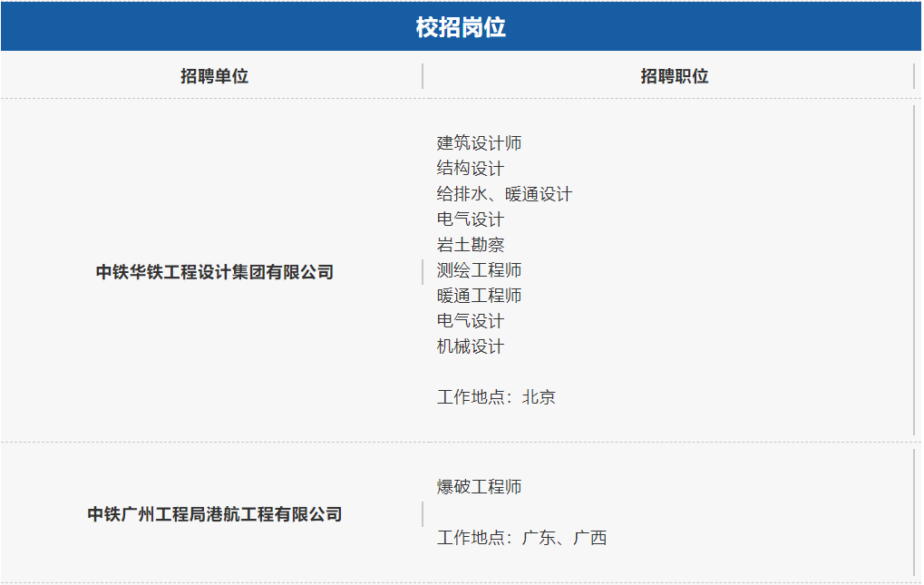Click the 工作地点：北京 line
This screenshot has width=924, height=585.
[496, 397]
